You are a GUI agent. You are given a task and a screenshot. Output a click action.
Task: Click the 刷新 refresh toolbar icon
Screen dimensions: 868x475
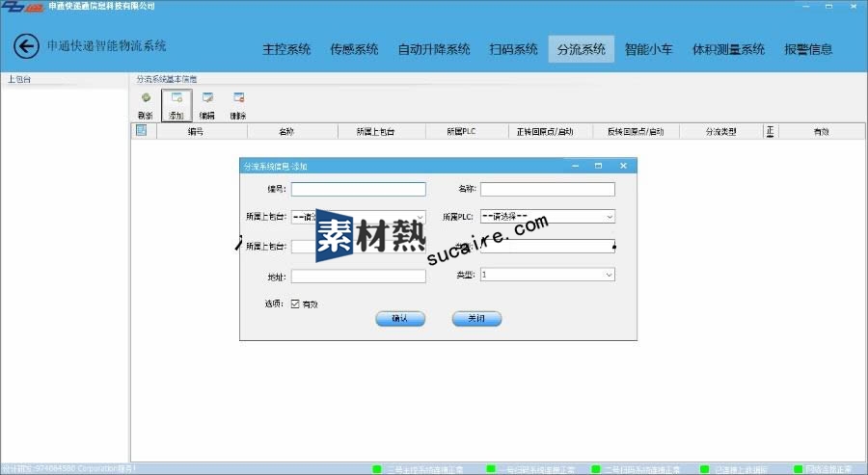[x=146, y=98]
